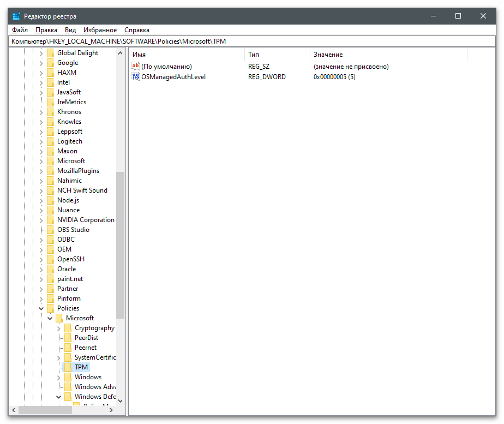Image resolution: width=504 pixels, height=424 pixels.
Task: Click the Тип column header
Action: pyautogui.click(x=277, y=55)
